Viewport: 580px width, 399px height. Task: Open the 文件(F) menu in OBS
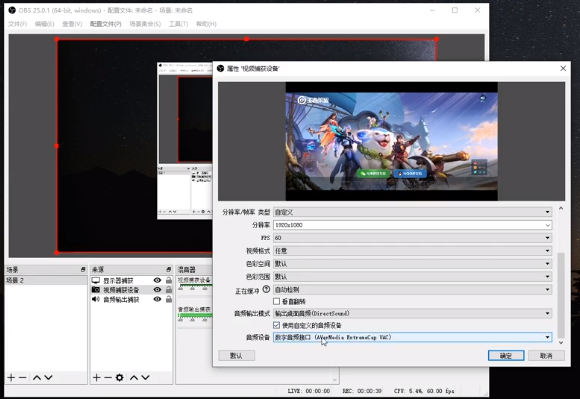coord(17,24)
